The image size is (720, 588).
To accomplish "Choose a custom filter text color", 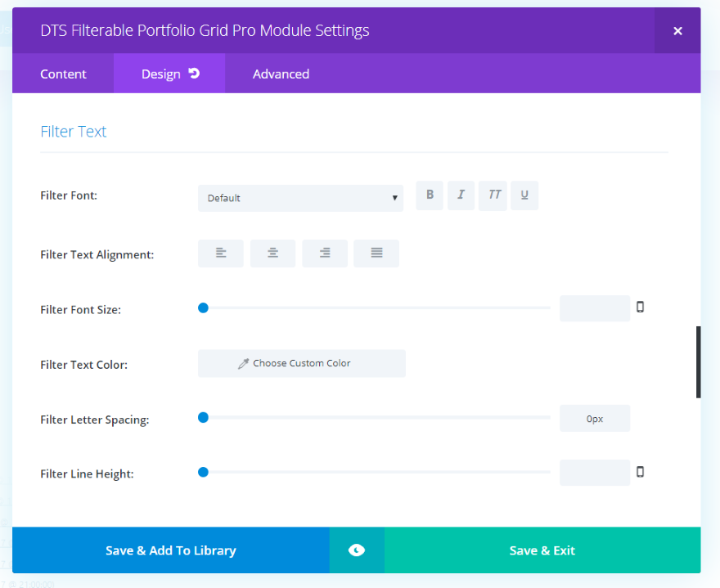I will (302, 364).
